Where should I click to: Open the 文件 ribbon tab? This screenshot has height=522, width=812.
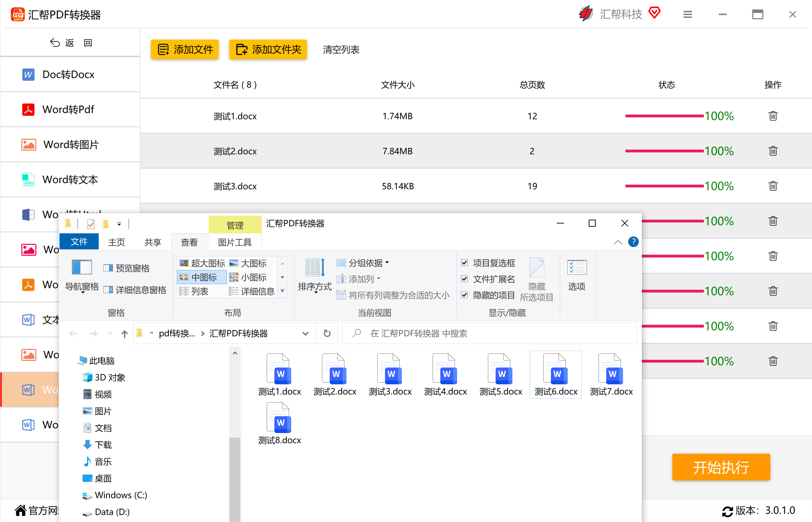(79, 242)
